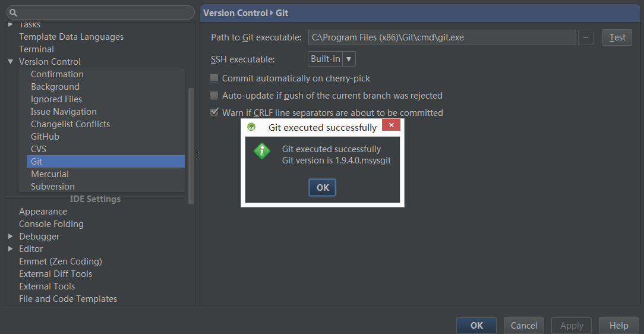Viewport: 644px width, 334px height.
Task: Browse for Git executable with ellipsis button
Action: [x=585, y=37]
